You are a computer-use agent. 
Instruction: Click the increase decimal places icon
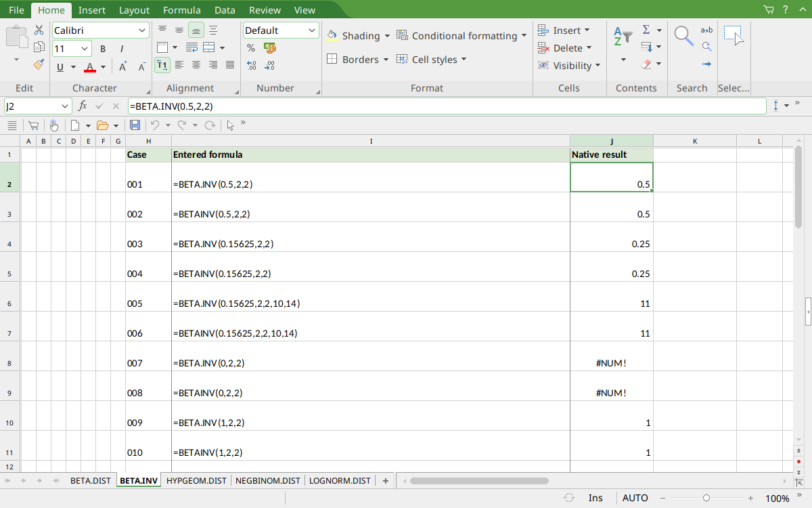click(x=251, y=66)
